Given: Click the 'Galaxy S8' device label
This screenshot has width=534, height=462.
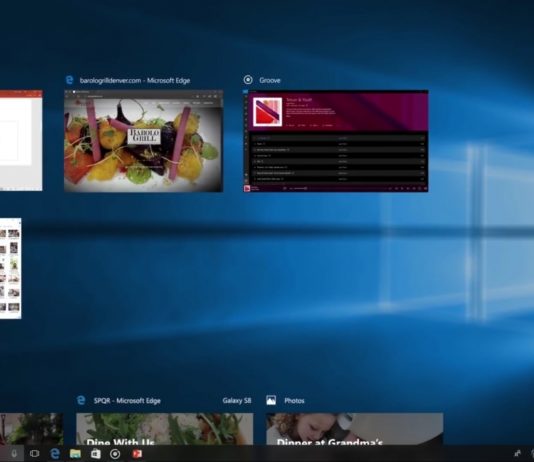Looking at the screenshot, I should [x=237, y=401].
